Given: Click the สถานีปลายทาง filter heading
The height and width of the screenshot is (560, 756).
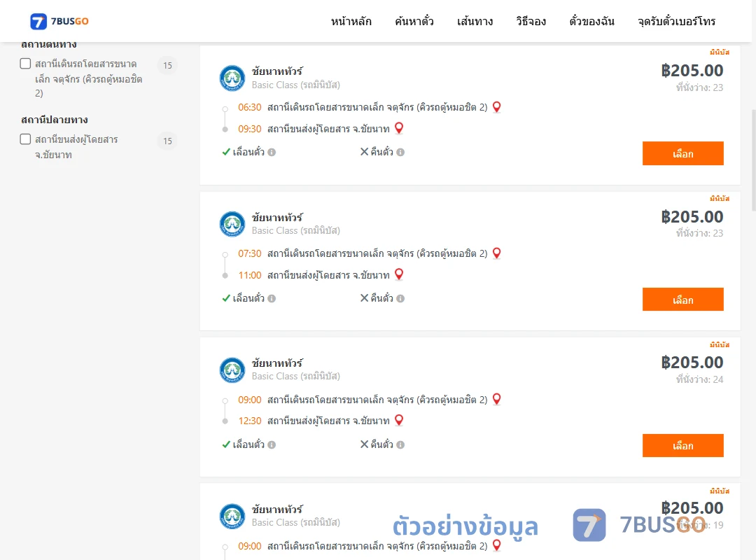Looking at the screenshot, I should 54,120.
